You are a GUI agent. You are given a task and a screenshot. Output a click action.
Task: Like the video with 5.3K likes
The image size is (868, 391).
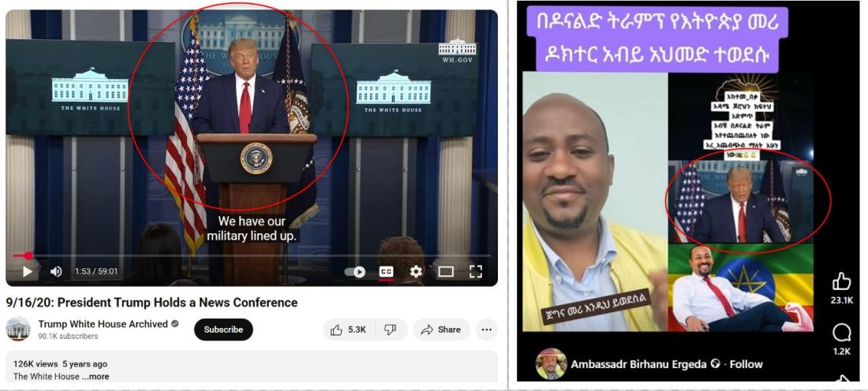coord(349,330)
